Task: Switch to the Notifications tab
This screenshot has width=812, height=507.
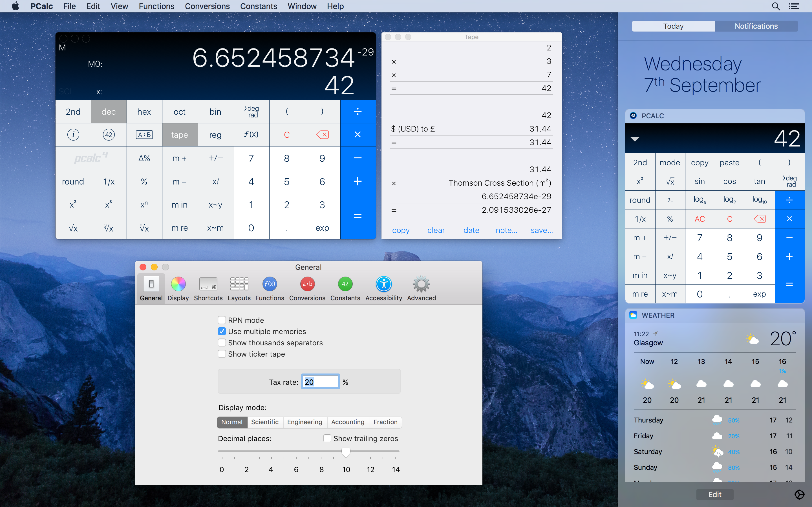Action: pos(756,26)
